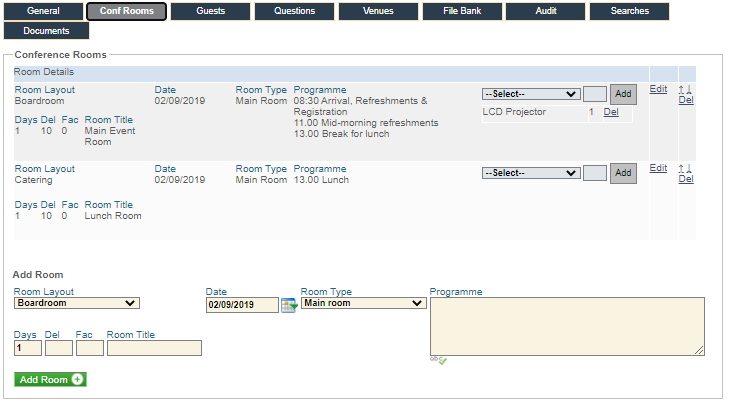Delete the Main Event Room row
This screenshot has width=731, height=405.
(x=686, y=100)
